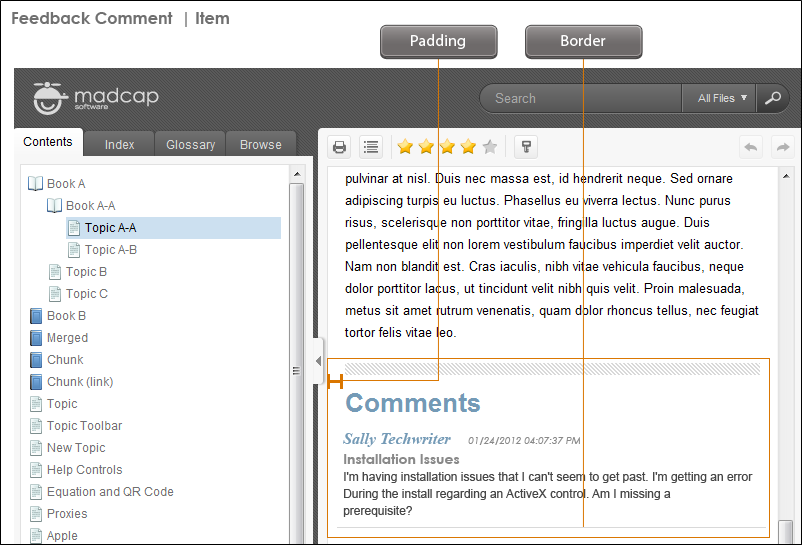The width and height of the screenshot is (802, 545).
Task: Click the Topic A-B page icon
Action: (x=74, y=250)
